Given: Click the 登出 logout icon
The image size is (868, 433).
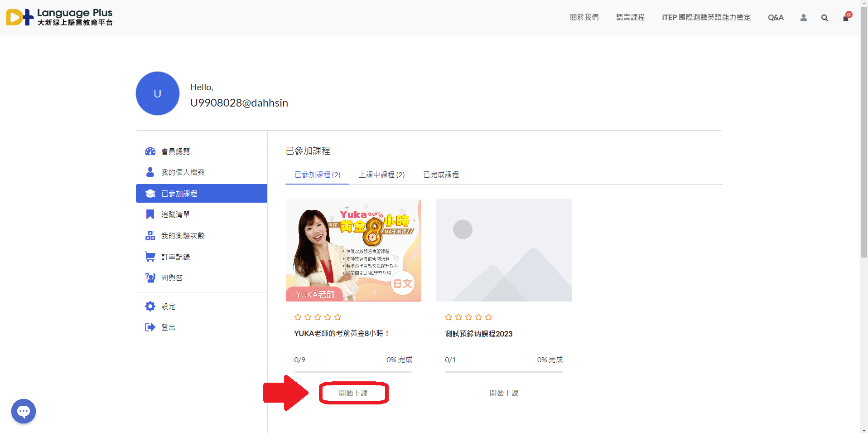Looking at the screenshot, I should click(x=150, y=327).
